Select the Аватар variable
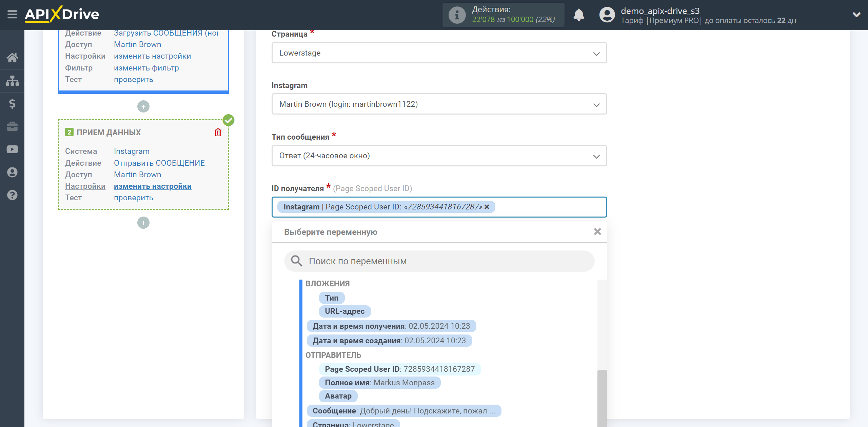Screen dimensions: 868x427 pos(338,396)
